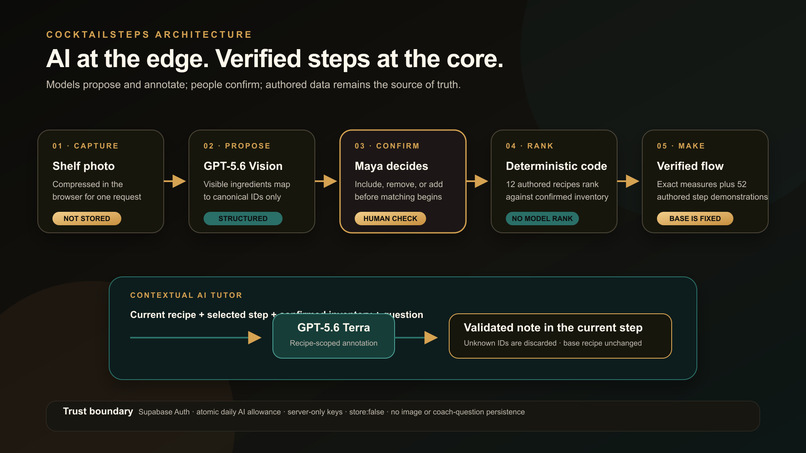Click the 'Shelf photo' card title
This screenshot has width=806, height=453.
click(83, 166)
